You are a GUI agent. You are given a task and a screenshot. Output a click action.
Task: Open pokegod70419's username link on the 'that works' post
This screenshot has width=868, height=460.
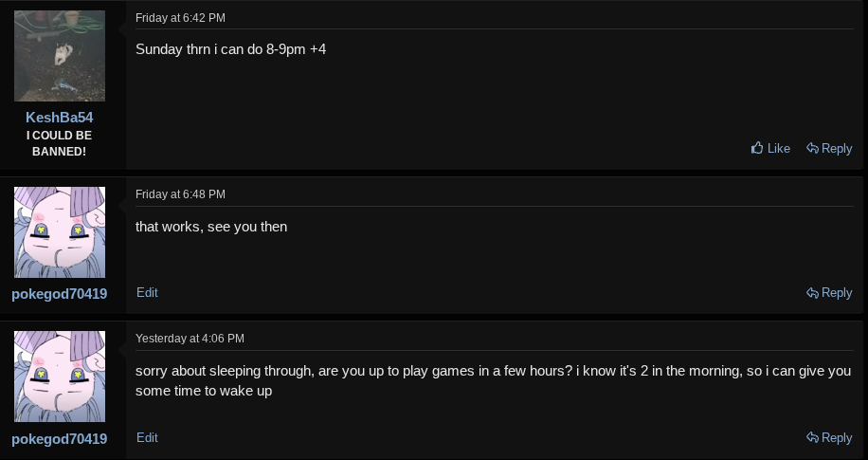pos(60,294)
